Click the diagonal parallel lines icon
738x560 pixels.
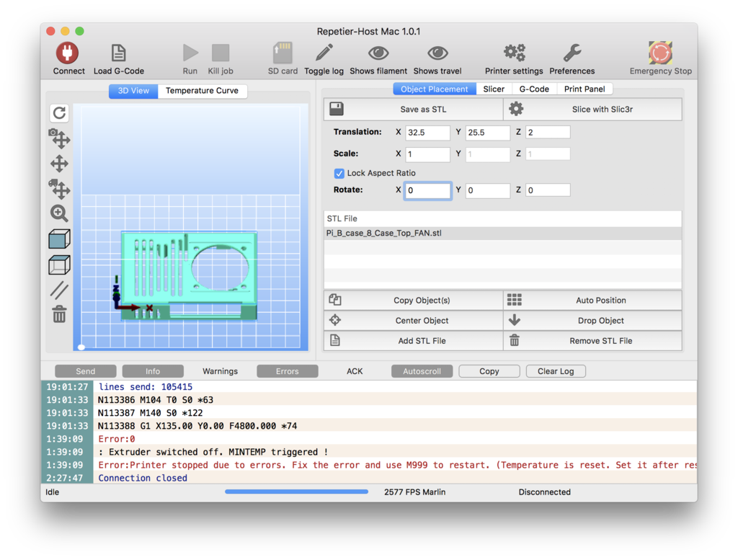[59, 290]
